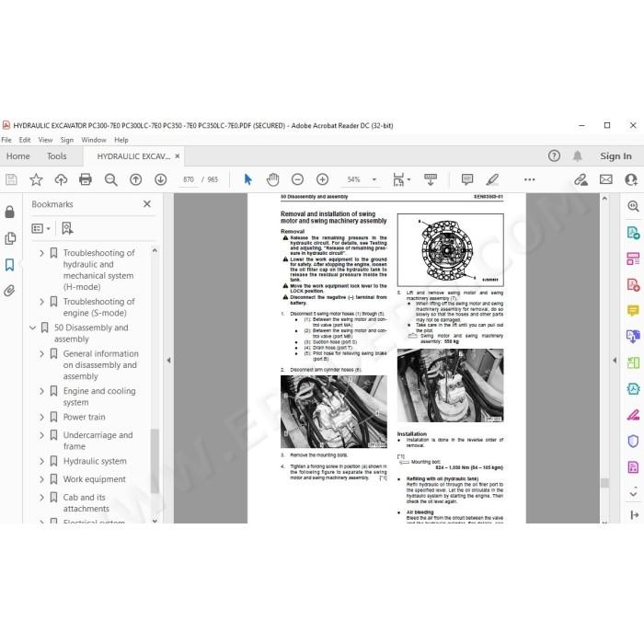The width and height of the screenshot is (644, 644).
Task: Open the Comment tool in right pane
Action: (x=633, y=310)
